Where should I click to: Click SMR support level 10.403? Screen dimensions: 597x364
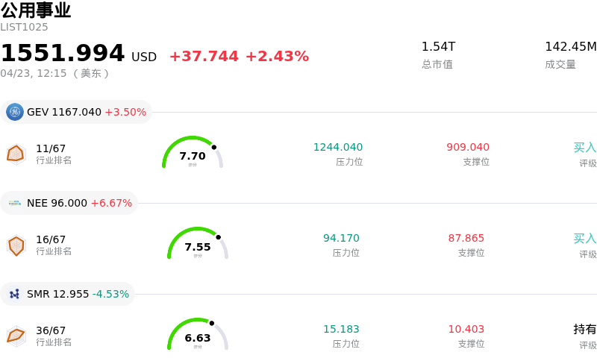[x=466, y=329]
